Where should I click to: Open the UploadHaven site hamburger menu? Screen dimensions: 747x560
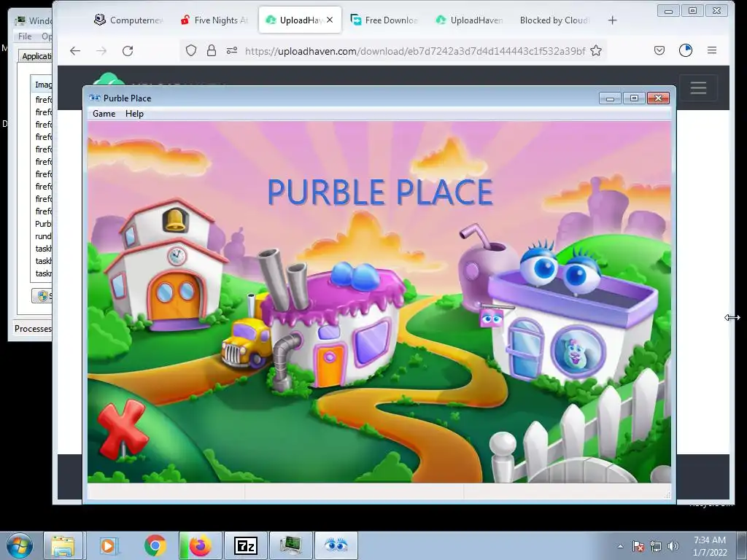tap(698, 87)
